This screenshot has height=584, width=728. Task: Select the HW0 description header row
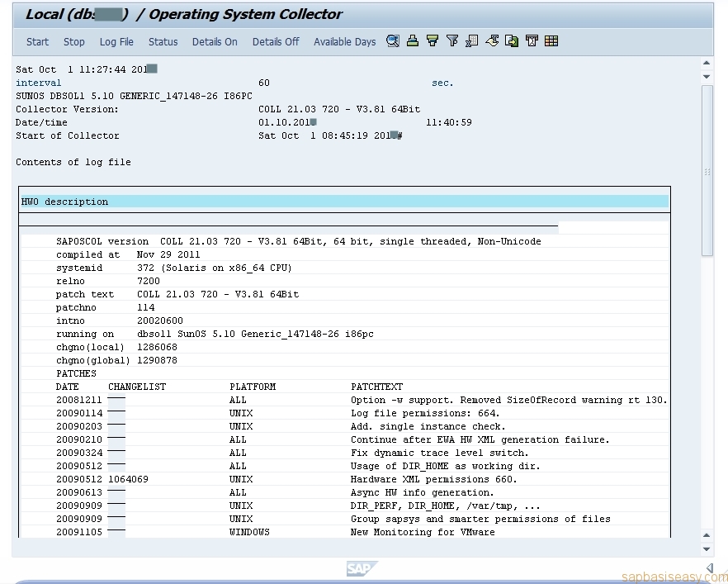point(344,202)
